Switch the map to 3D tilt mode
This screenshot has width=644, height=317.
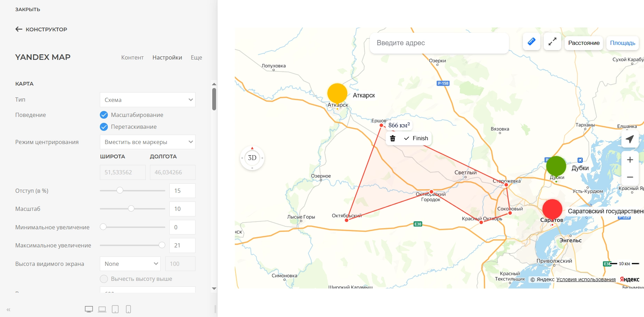(252, 158)
